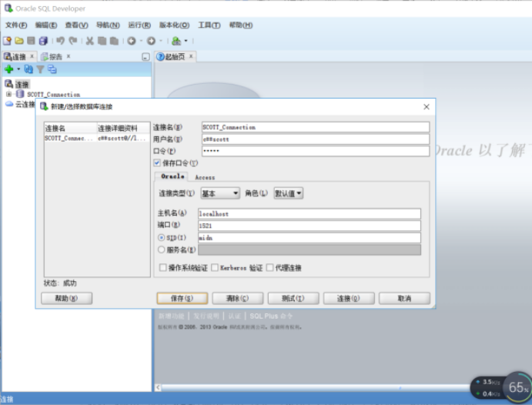This screenshot has height=405, width=532.
Task: Click the filter funnel icon
Action: (x=40, y=69)
